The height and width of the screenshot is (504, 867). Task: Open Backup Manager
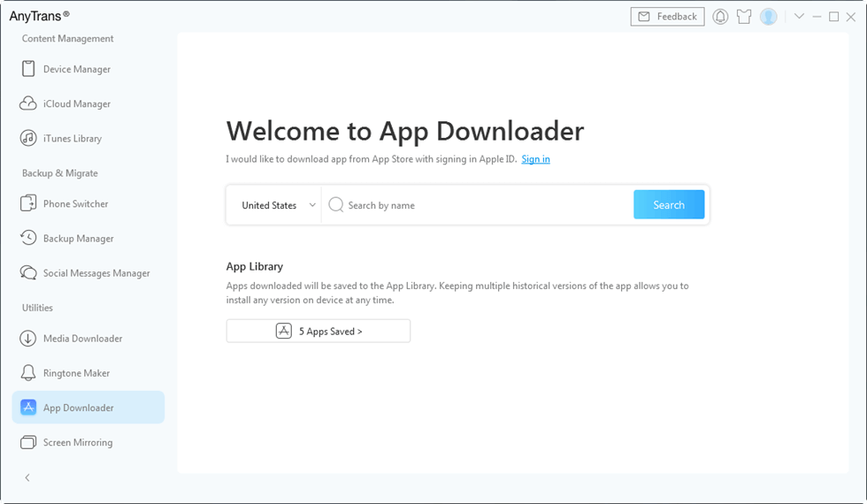pos(79,239)
